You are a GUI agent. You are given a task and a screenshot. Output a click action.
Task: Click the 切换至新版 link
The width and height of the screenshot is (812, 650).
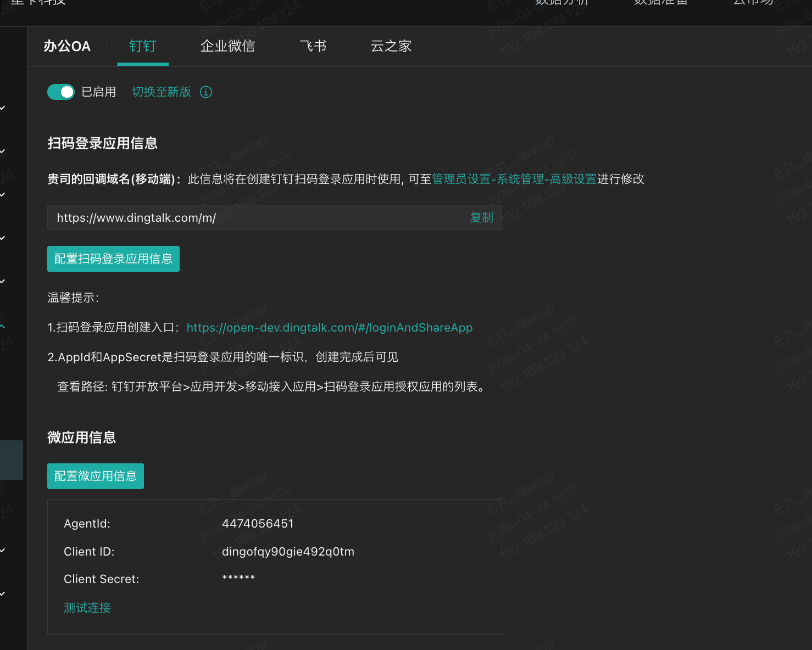coord(162,92)
